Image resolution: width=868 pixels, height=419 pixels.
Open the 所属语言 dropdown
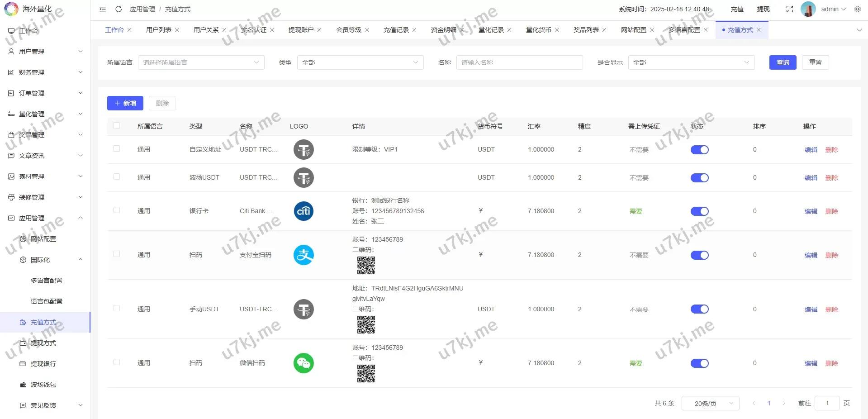click(x=201, y=62)
